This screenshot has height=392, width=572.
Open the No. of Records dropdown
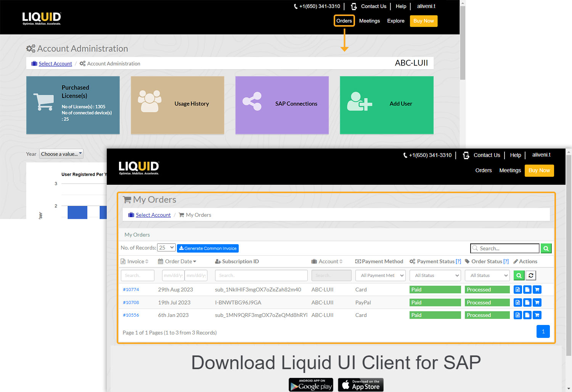pyautogui.click(x=167, y=248)
